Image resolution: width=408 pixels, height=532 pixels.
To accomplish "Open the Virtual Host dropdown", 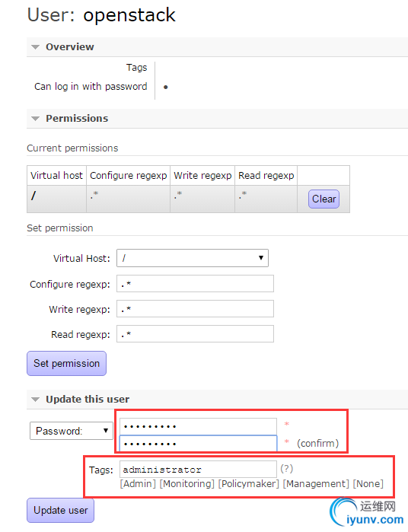I will click(193, 258).
